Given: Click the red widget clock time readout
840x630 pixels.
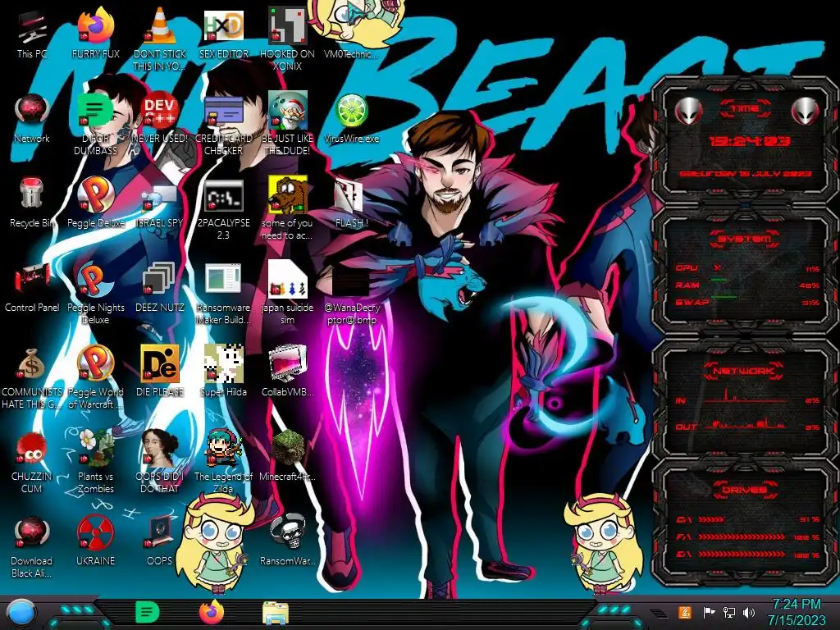Looking at the screenshot, I should pos(749,141).
